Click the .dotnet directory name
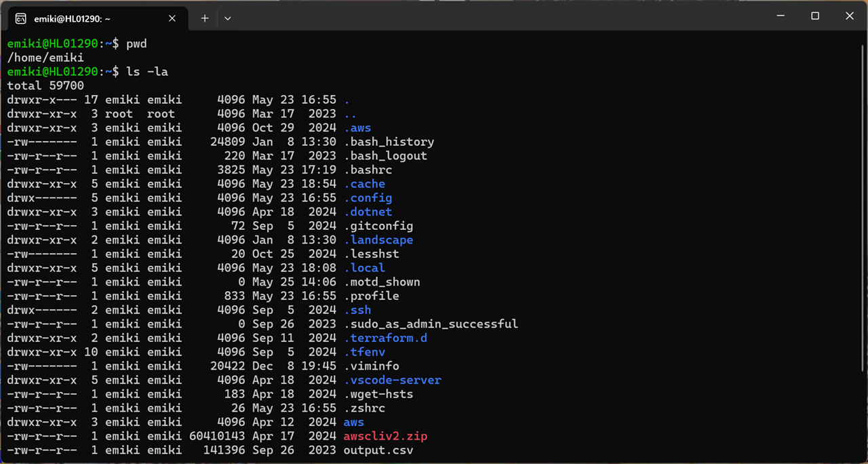Screen dimensions: 868x464 368,212
